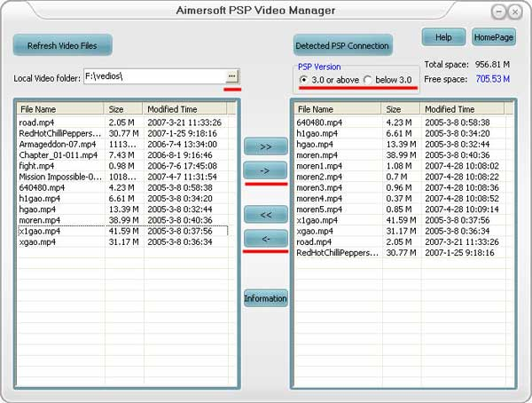
Task: Select xgao.mp4 in the local list
Action: tap(123, 242)
